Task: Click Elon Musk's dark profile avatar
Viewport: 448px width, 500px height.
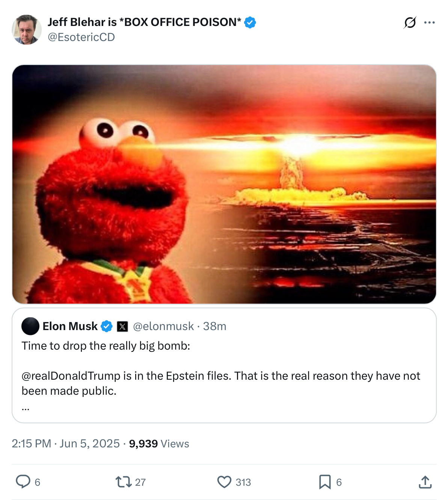Action: point(30,326)
